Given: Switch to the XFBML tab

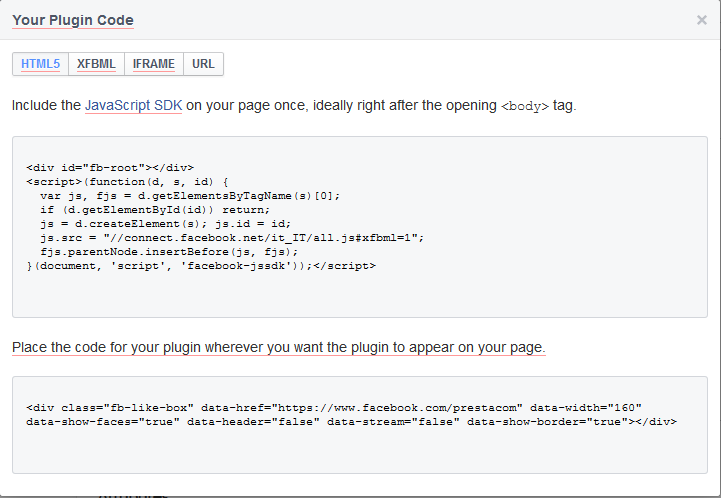Looking at the screenshot, I should [96, 64].
